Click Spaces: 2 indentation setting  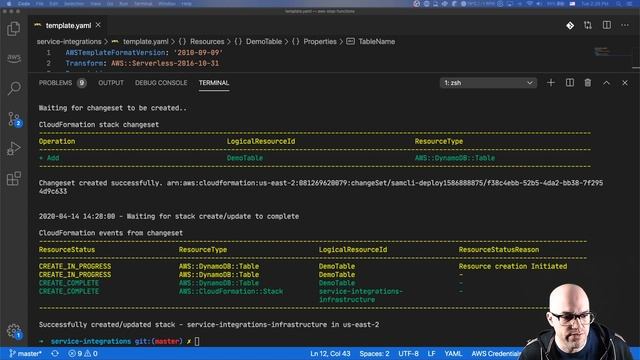pyautogui.click(x=374, y=353)
